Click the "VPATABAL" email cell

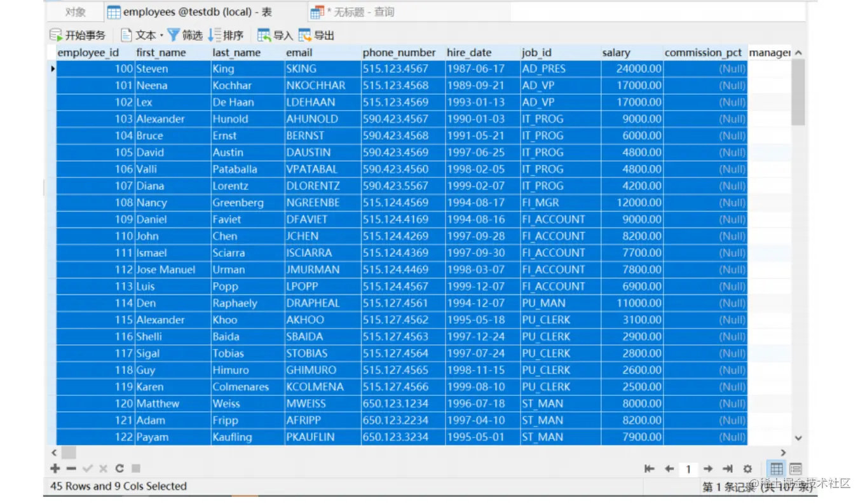click(323, 169)
